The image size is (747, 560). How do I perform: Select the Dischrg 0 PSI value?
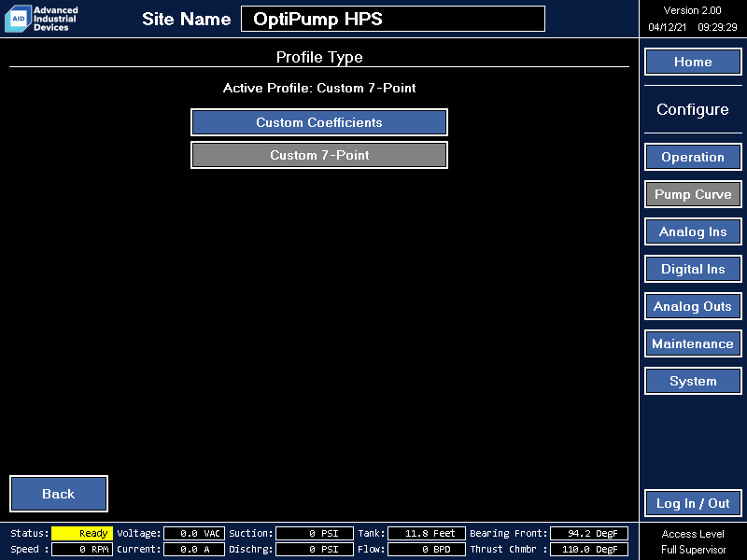(315, 549)
